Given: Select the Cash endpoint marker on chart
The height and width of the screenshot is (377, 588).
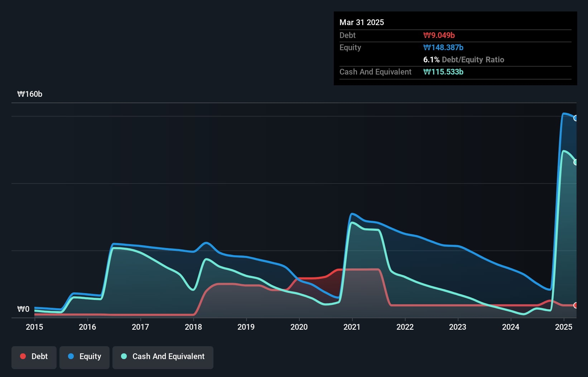Looking at the screenshot, I should (576, 162).
